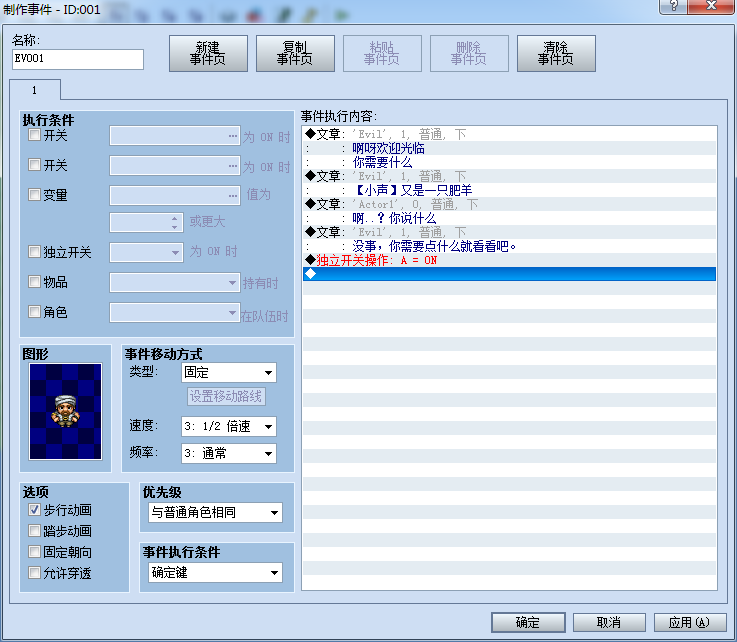Enable the second 开关 condition checkbox
Viewport: 737px width, 642px height.
coord(34,165)
